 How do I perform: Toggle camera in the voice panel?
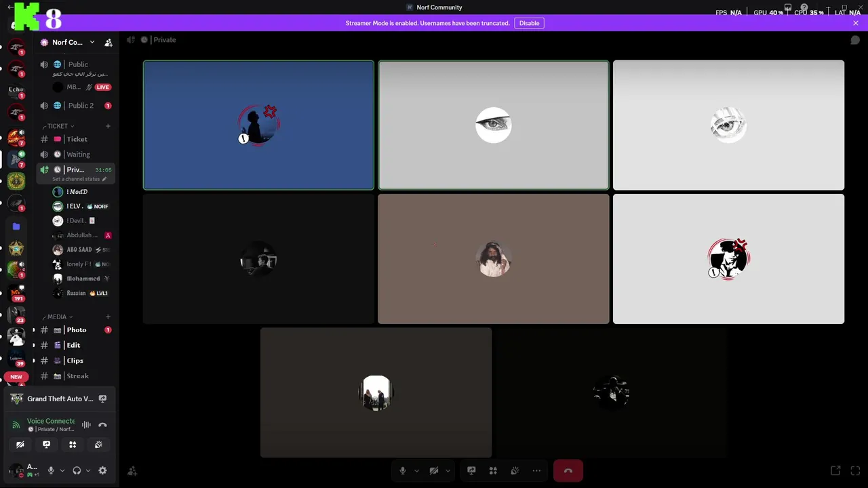point(20,445)
